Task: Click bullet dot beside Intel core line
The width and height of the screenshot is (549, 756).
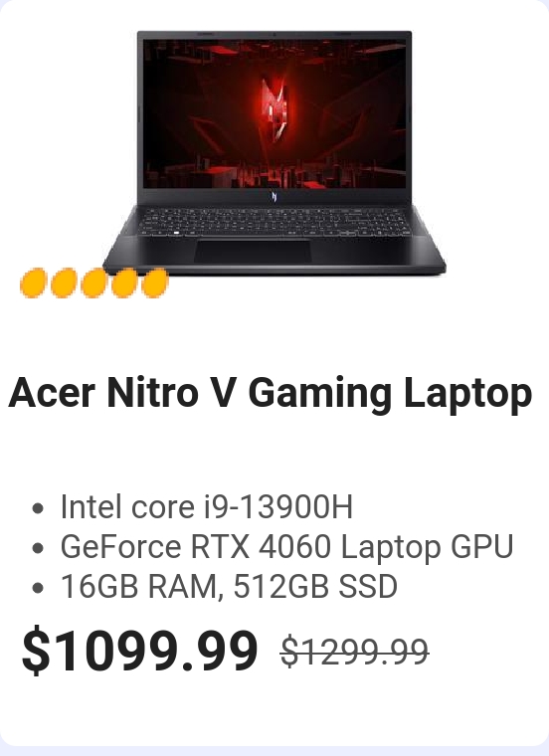Action: coord(38,508)
